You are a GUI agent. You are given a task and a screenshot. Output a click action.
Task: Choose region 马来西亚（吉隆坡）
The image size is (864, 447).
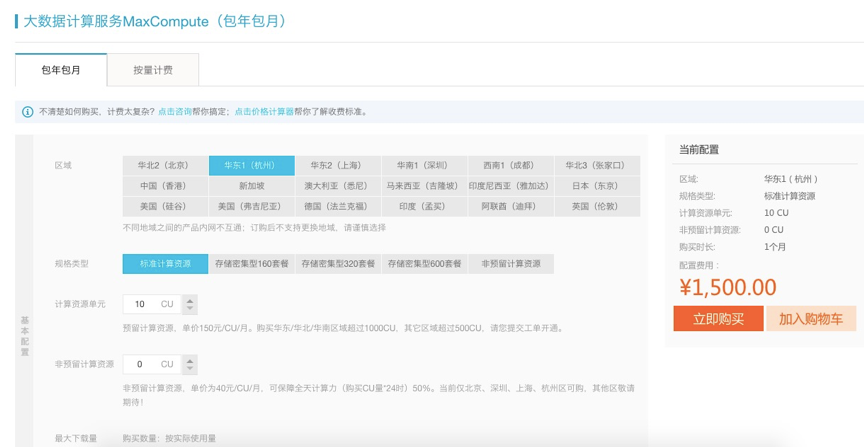(x=424, y=186)
